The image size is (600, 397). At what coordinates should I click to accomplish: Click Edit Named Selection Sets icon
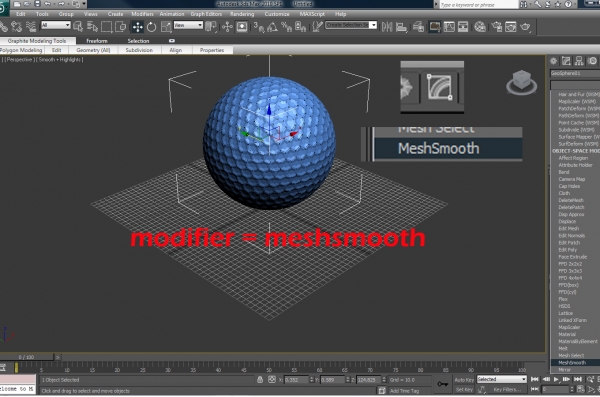pos(317,27)
